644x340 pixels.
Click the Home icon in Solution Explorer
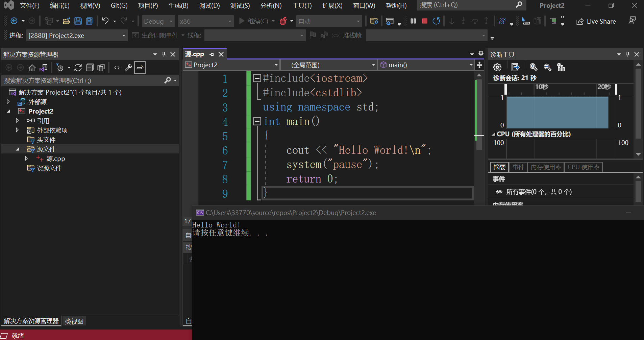click(32, 68)
